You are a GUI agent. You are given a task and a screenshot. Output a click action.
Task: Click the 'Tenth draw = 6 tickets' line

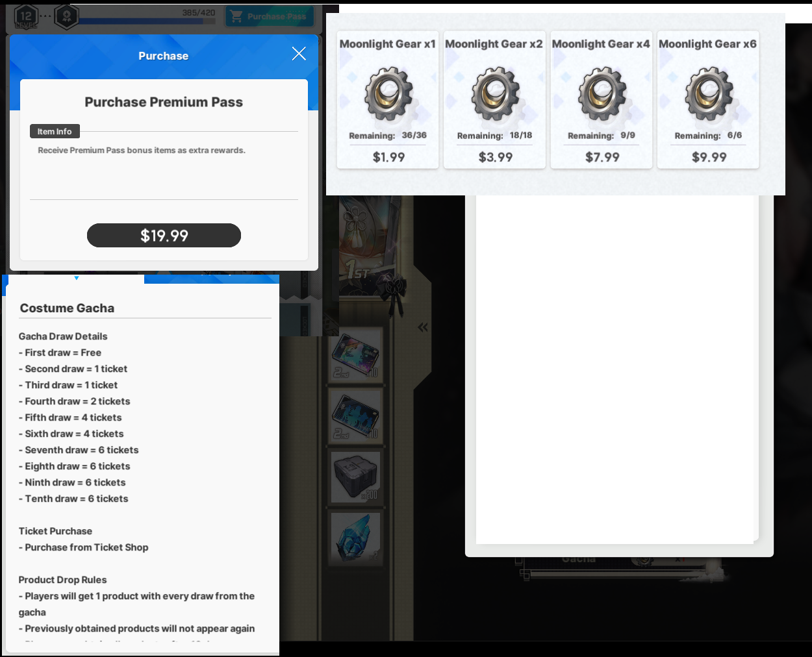(73, 499)
